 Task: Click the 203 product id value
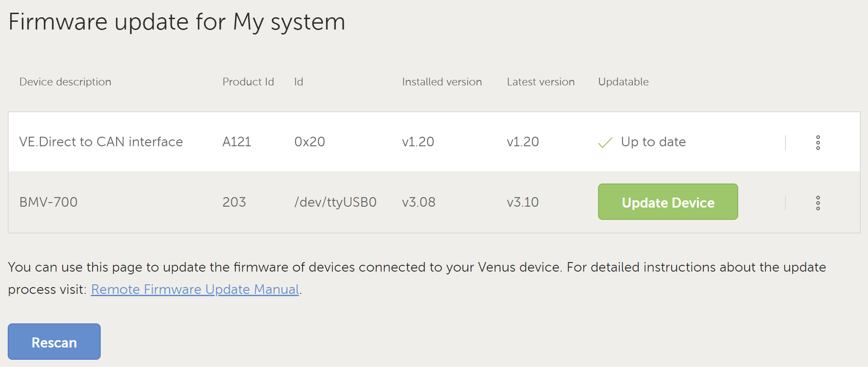tap(234, 202)
